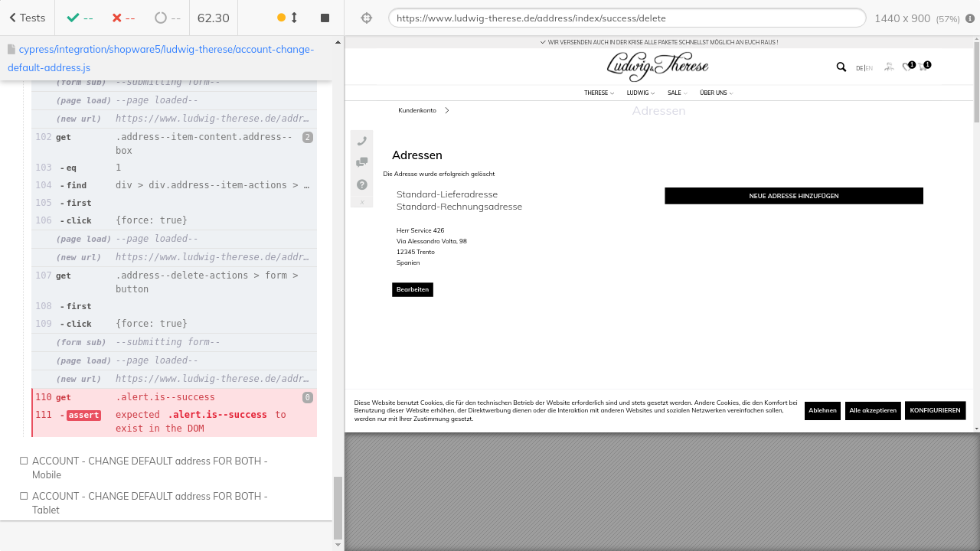The image size is (980, 551).
Task: Expand the SALE menu dropdown
Action: tap(677, 93)
